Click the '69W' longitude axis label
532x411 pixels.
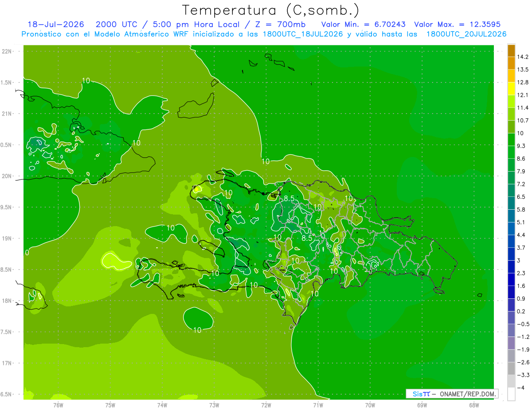tap(422, 405)
